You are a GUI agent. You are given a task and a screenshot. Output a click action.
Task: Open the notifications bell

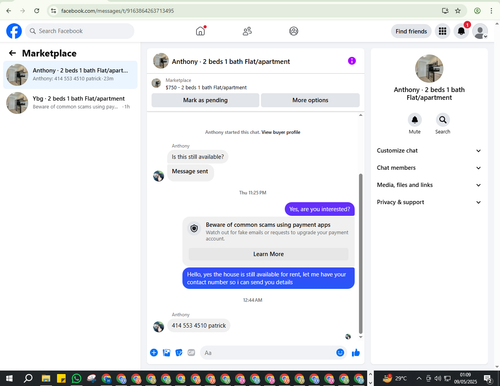(461, 31)
